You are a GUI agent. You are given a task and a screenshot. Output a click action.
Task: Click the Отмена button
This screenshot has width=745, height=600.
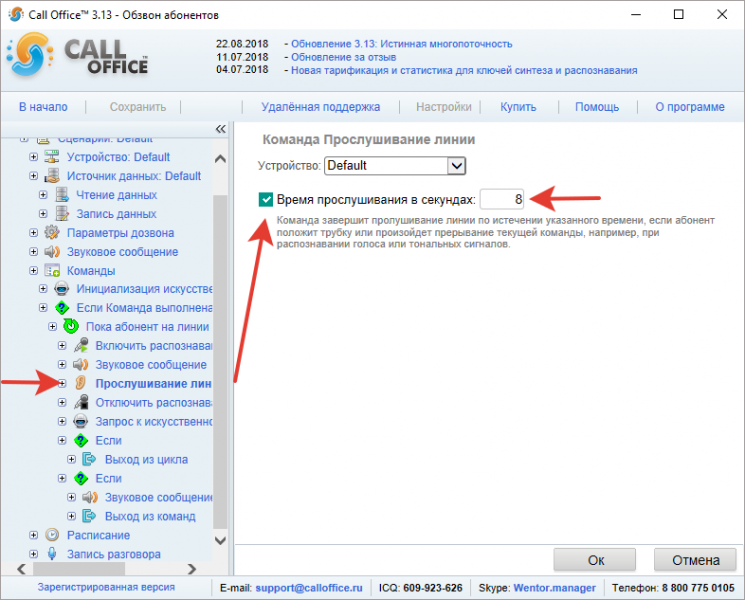(x=696, y=560)
